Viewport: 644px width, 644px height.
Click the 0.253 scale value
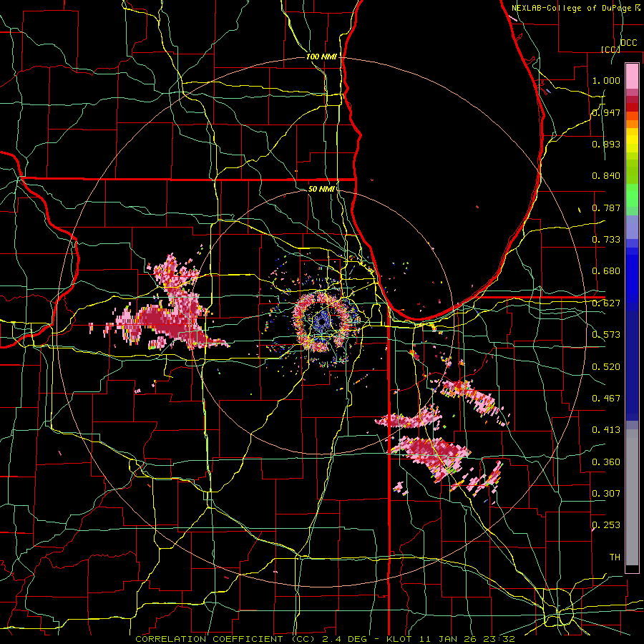606,525
